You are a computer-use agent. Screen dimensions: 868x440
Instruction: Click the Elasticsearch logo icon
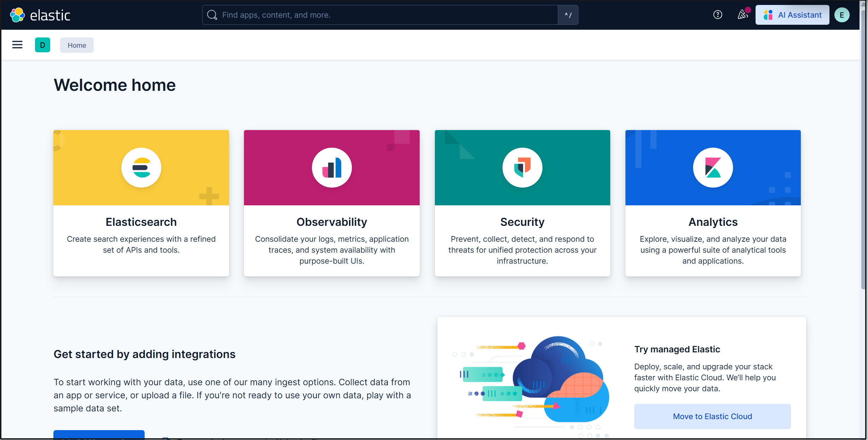[x=141, y=168]
